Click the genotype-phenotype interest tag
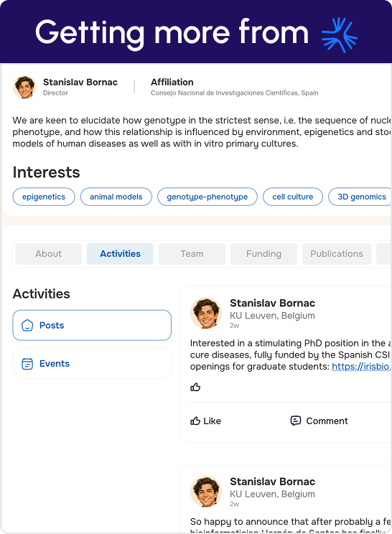The height and width of the screenshot is (534, 392). click(x=207, y=197)
